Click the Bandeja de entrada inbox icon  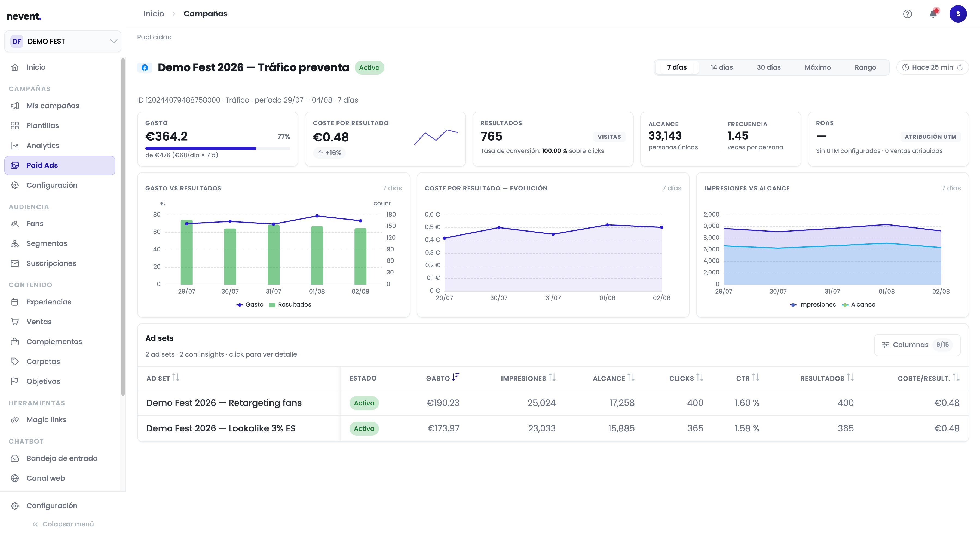tap(15, 459)
